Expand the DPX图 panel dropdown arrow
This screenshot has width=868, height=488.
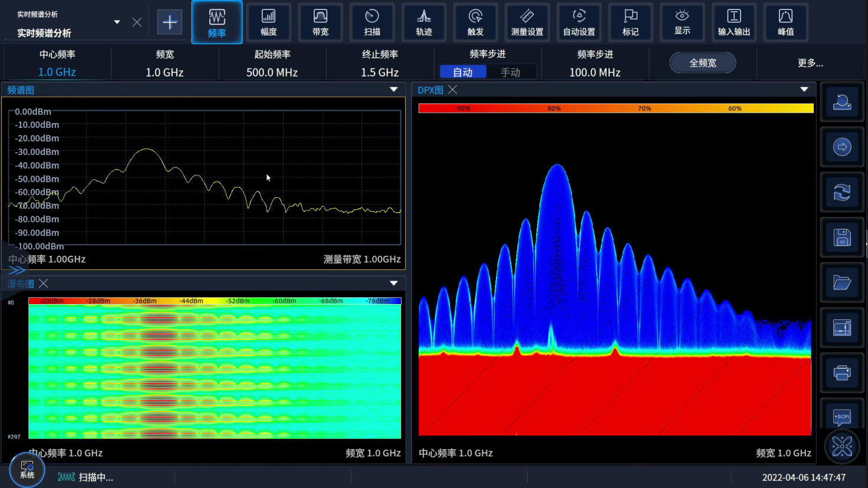click(x=804, y=90)
